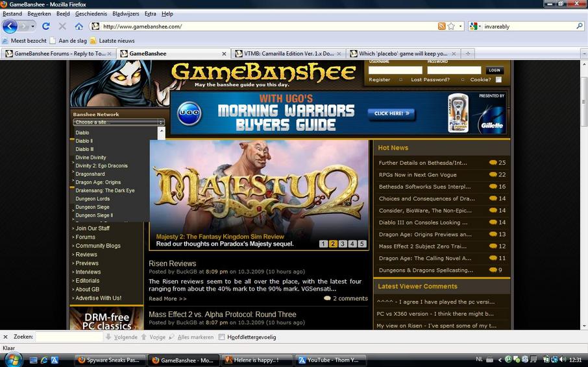588x367 pixels.
Task: Expand the address bar URL dropdown
Action: coord(461,26)
